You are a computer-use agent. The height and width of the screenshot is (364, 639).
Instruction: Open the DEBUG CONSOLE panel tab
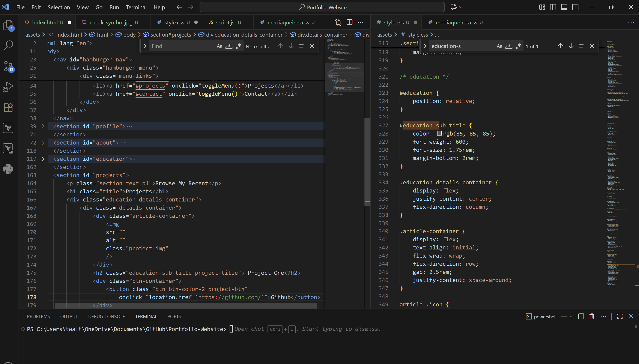pyautogui.click(x=106, y=316)
